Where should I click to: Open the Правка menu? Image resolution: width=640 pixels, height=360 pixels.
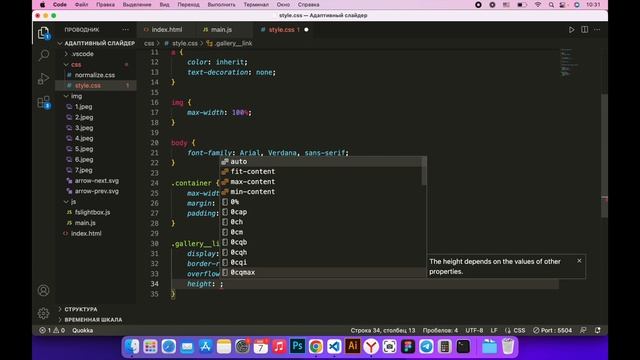(105, 5)
